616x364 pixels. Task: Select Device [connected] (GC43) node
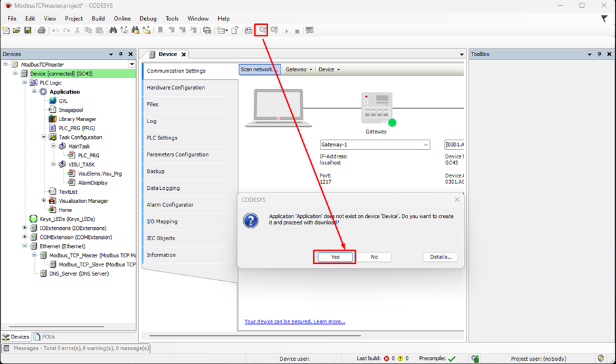pos(62,73)
